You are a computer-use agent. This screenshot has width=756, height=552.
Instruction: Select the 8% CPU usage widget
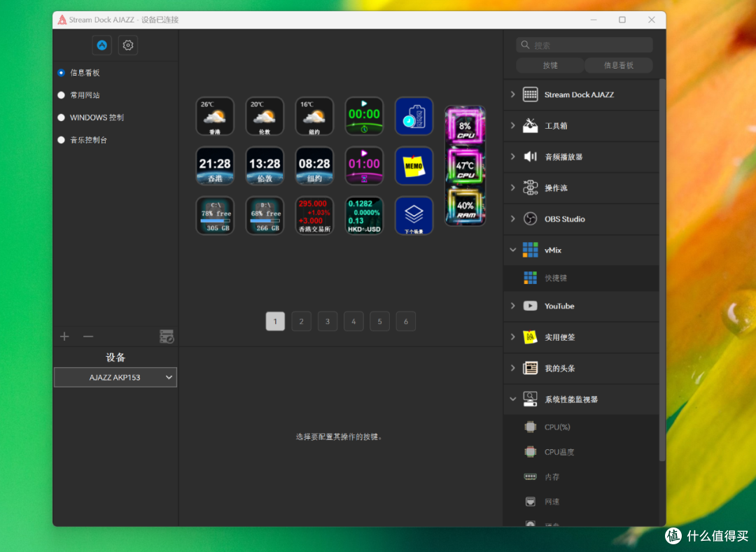pos(465,126)
